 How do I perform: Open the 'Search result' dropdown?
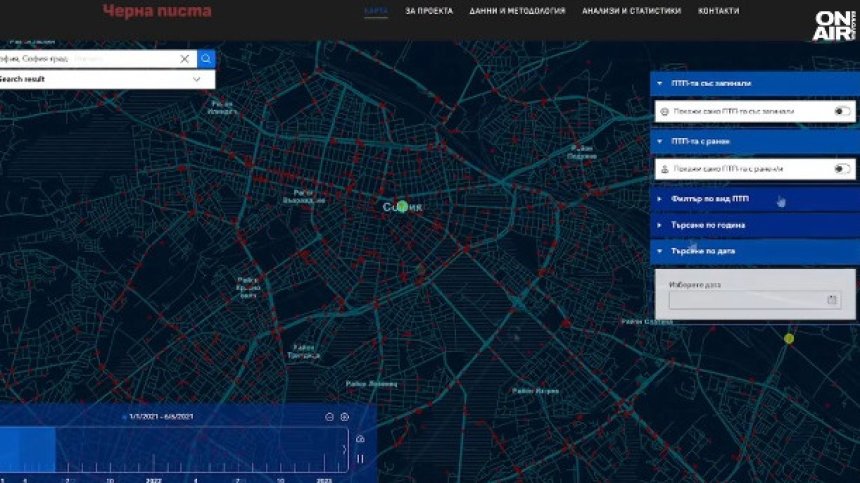(105, 79)
